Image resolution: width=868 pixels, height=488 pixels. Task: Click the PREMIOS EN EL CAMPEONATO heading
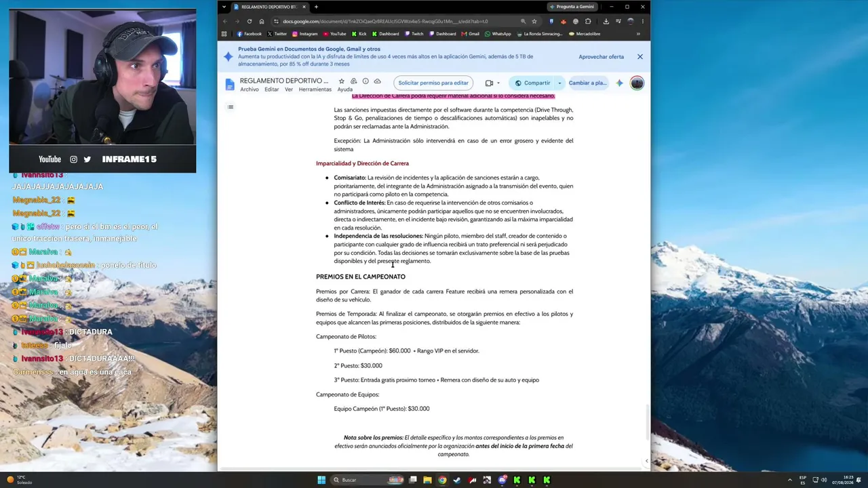[361, 277]
